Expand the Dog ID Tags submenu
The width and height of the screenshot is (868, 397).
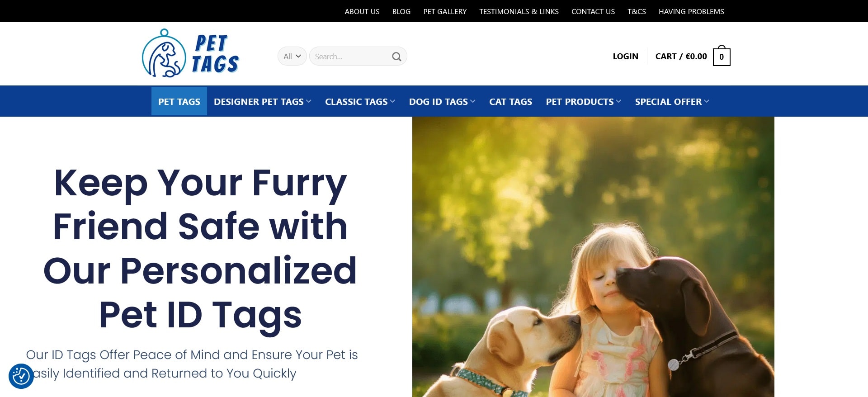[x=442, y=102]
